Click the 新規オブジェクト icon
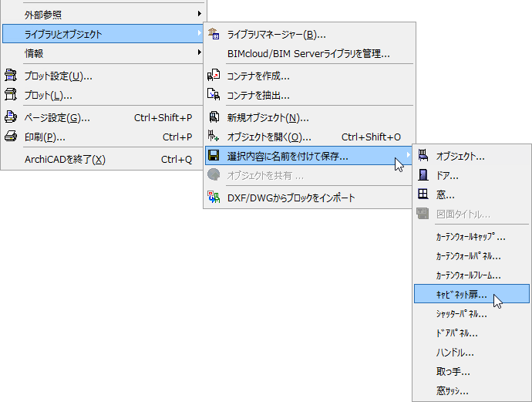 pyautogui.click(x=214, y=117)
